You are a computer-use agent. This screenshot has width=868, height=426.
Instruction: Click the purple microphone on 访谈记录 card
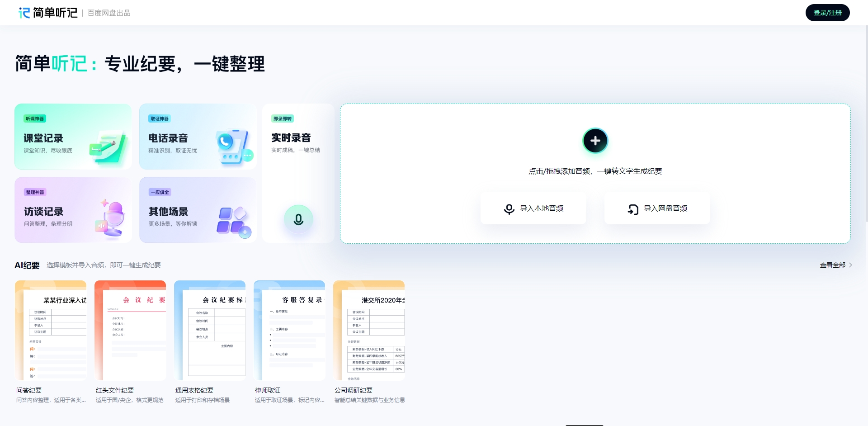(x=111, y=218)
